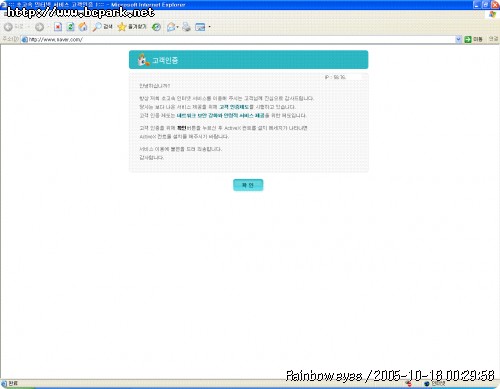This screenshot has width=500, height=389.
Task: Open History with the green clock icon
Action: point(156,27)
